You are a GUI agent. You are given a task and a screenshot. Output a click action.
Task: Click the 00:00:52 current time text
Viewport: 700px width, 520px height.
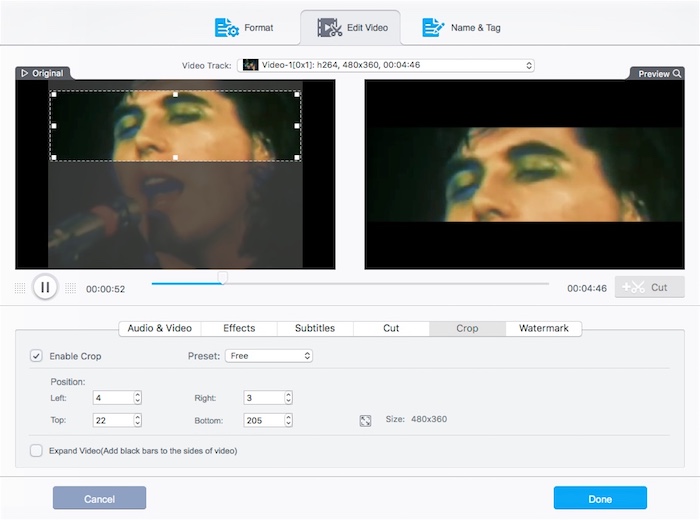coord(105,289)
